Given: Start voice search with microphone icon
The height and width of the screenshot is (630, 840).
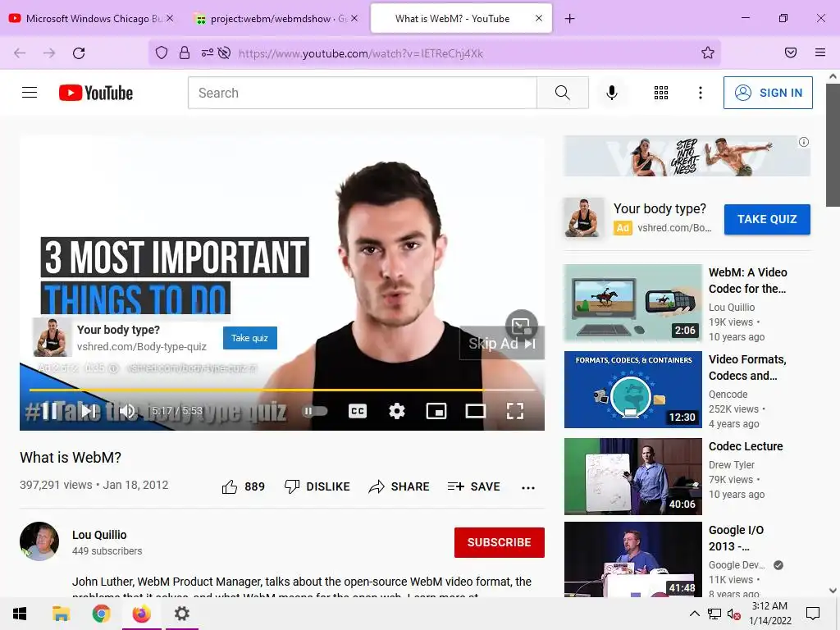Looking at the screenshot, I should click(612, 93).
